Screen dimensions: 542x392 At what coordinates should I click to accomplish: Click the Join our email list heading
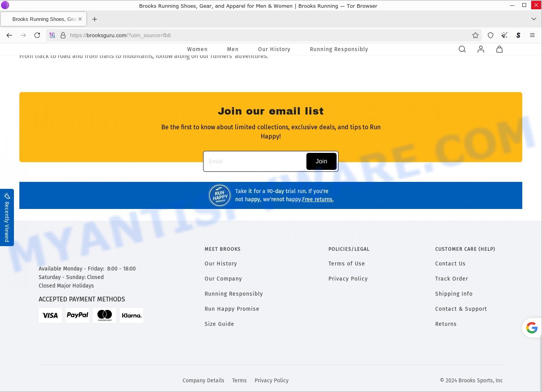point(271,111)
